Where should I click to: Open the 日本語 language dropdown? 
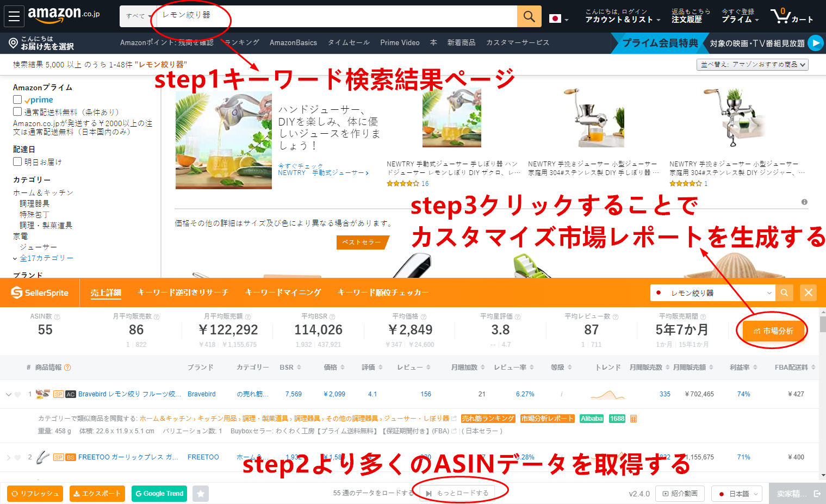pyautogui.click(x=736, y=494)
